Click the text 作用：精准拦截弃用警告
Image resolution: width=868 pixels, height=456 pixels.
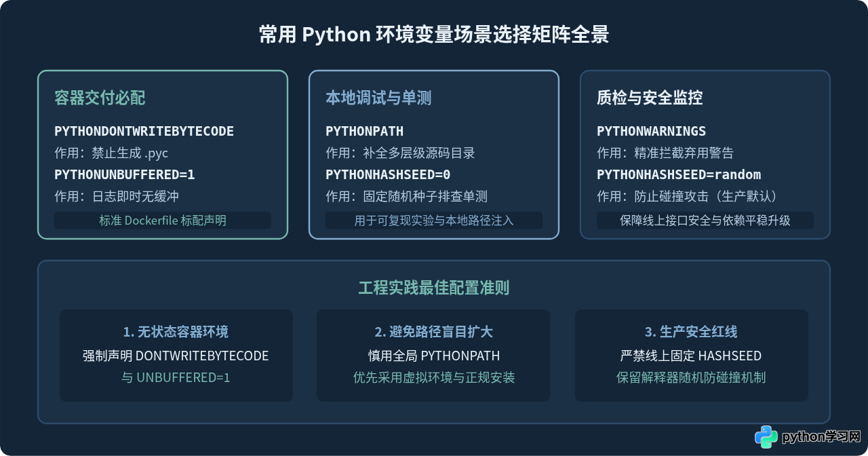click(665, 153)
